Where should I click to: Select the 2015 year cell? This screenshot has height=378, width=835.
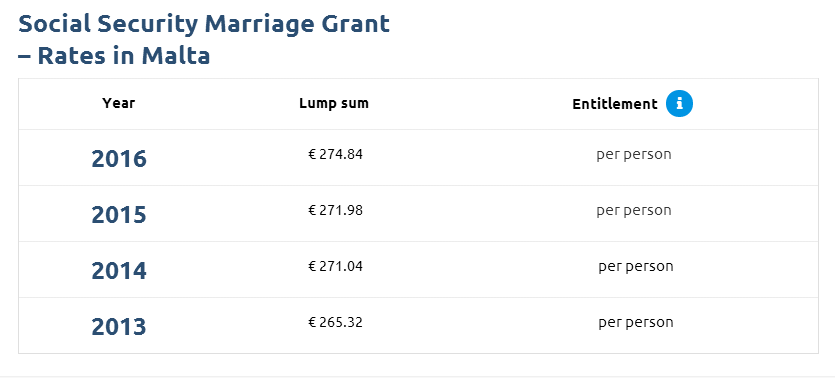tap(119, 215)
